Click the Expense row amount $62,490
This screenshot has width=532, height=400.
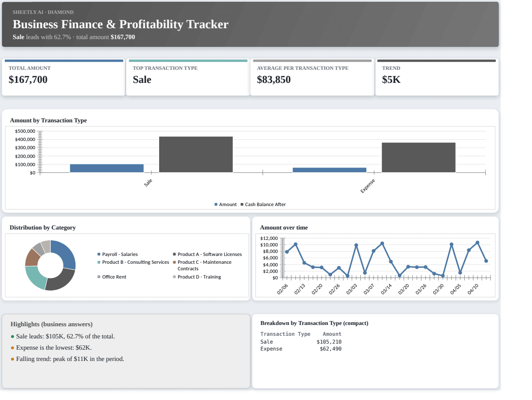tap(330, 349)
